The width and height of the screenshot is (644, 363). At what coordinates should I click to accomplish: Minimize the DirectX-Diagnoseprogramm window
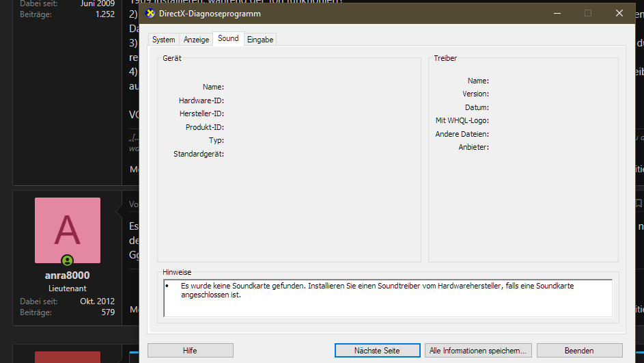tap(557, 13)
